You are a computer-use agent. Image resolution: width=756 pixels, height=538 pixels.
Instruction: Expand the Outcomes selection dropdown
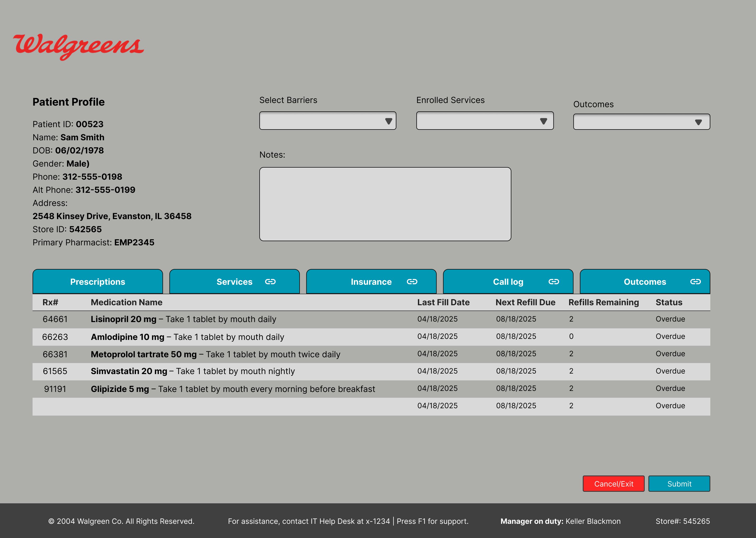642,122
